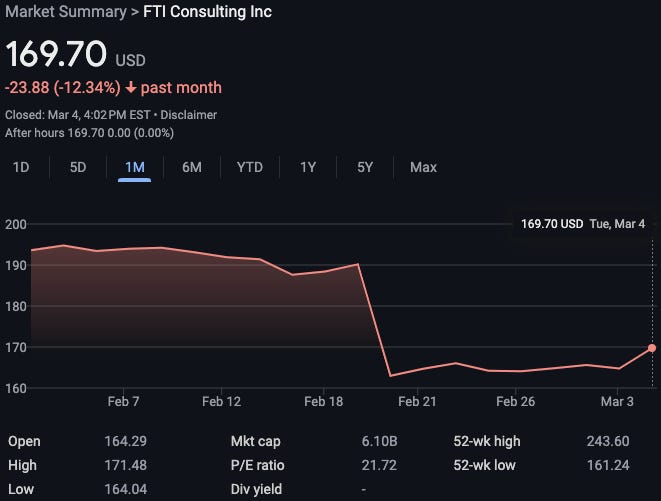This screenshot has width=661, height=501.
Task: Select the 1D time range tab
Action: point(21,167)
